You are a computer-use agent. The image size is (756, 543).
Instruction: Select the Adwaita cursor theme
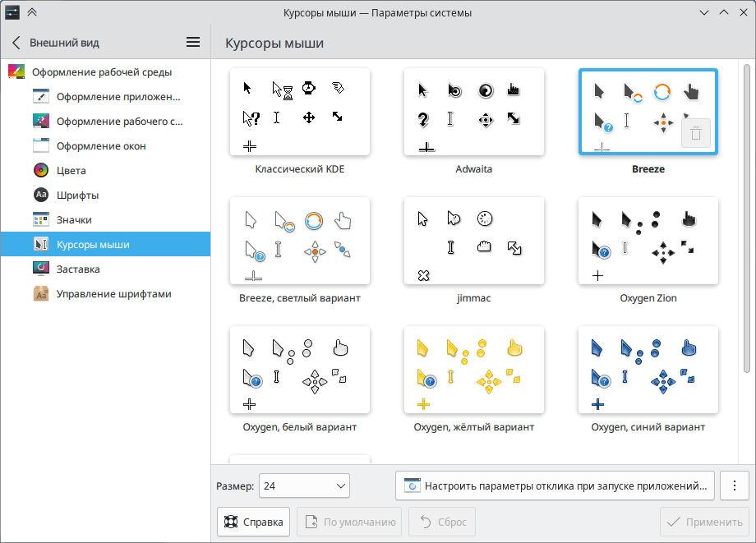[474, 112]
